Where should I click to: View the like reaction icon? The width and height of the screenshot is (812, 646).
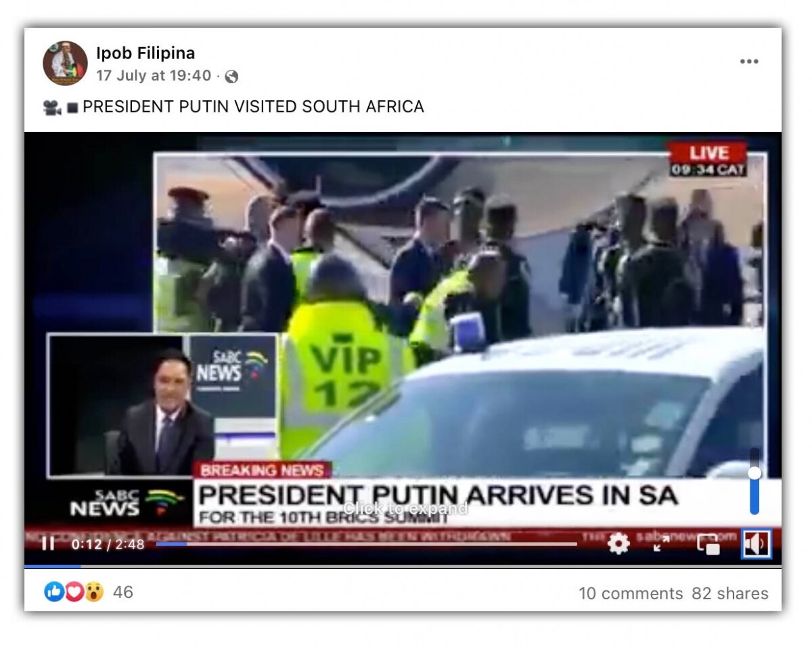pyautogui.click(x=53, y=592)
